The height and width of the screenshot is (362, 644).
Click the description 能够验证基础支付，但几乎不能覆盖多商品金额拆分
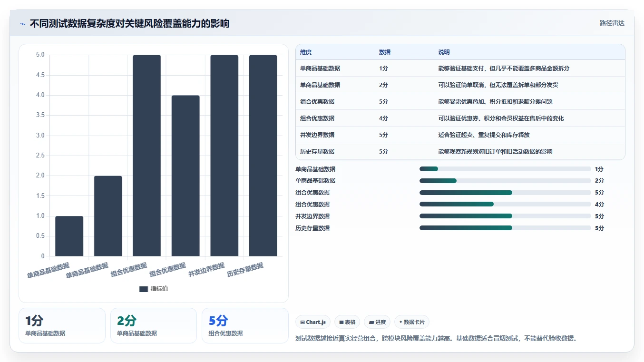pyautogui.click(x=504, y=68)
